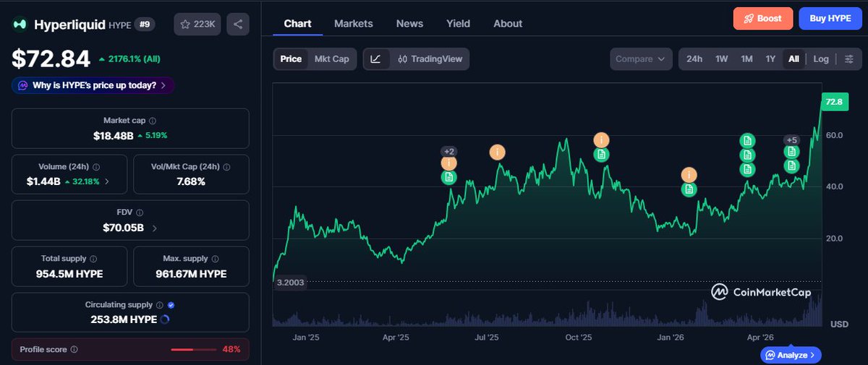Click the circular circulating supply progress ring
This screenshot has height=365, width=868.
[164, 319]
